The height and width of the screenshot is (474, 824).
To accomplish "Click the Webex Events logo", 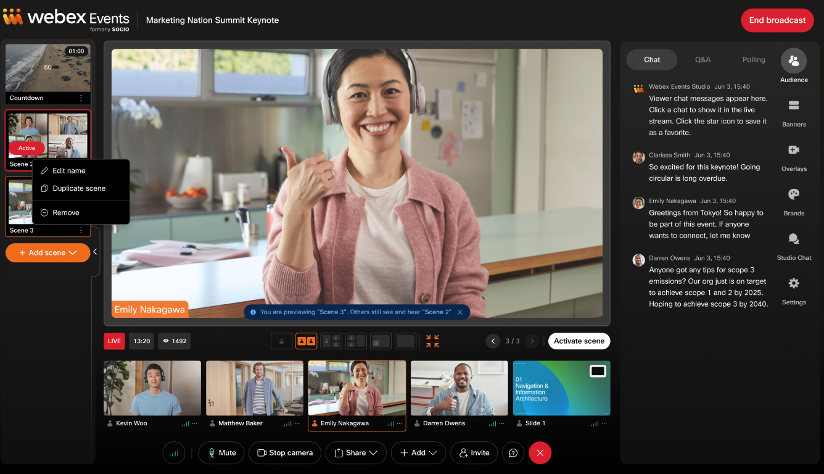I will 66,19.
